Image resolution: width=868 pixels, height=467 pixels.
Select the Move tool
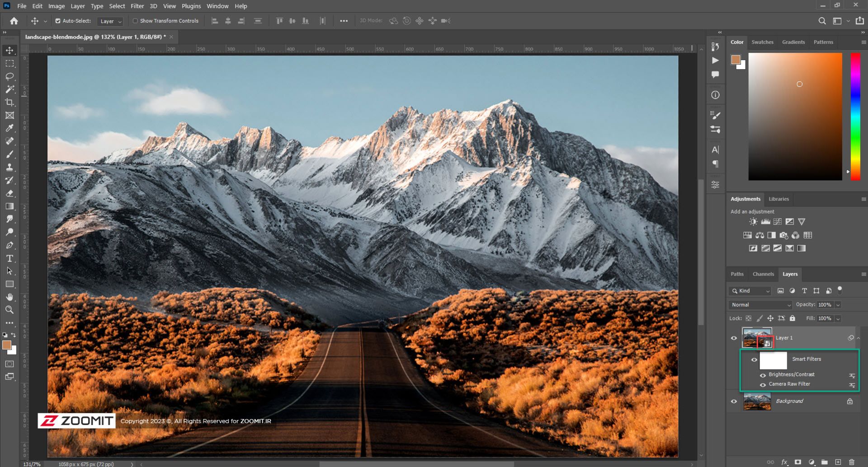[x=9, y=51]
